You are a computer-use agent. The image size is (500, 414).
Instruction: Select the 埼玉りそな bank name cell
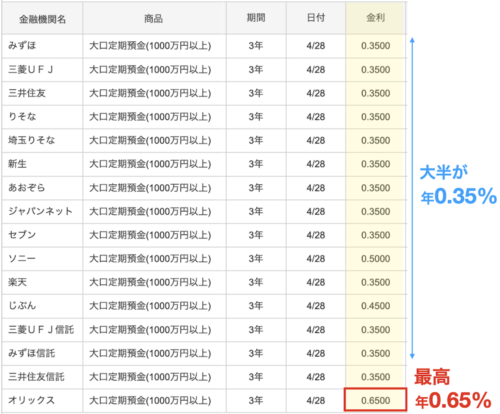tap(42, 141)
